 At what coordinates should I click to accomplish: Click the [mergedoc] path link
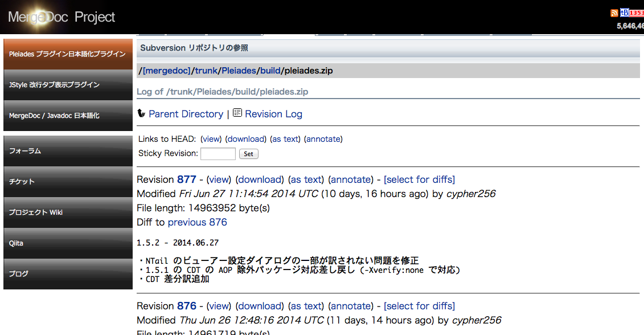pyautogui.click(x=167, y=71)
